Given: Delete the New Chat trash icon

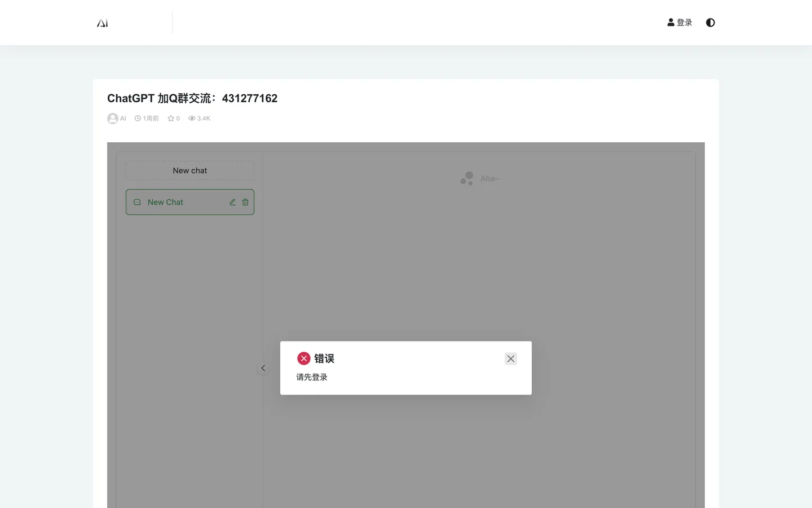Looking at the screenshot, I should (245, 202).
